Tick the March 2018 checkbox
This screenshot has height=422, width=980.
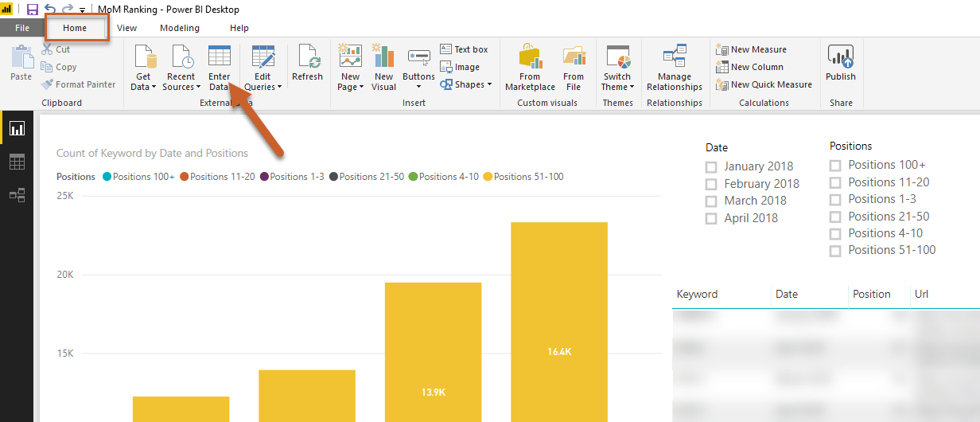711,201
